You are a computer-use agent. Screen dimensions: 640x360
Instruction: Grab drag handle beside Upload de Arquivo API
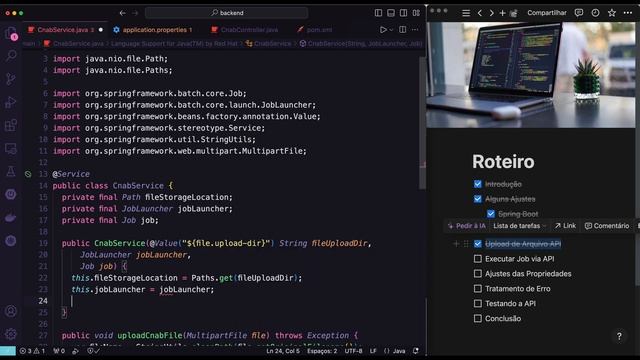point(466,244)
